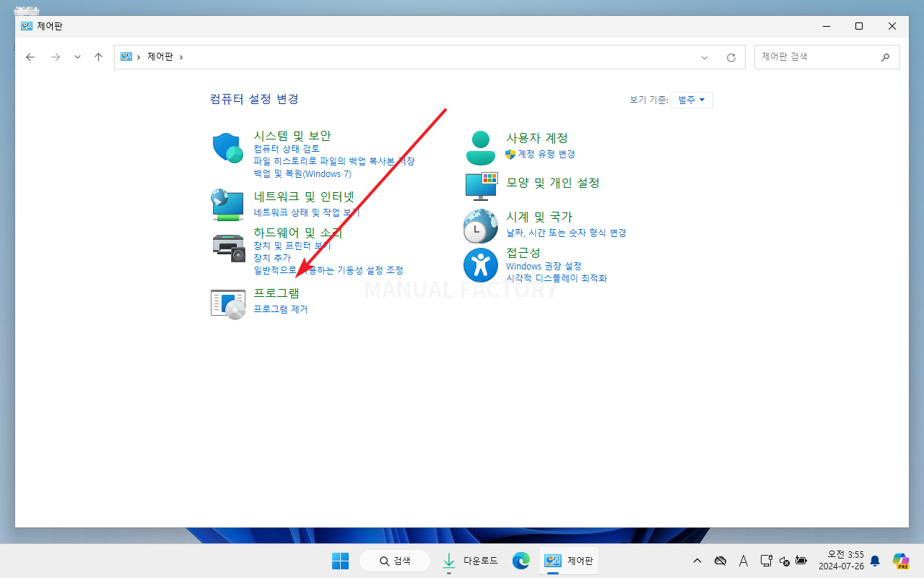Click the 모양 및 개인 설정 monitor icon

click(x=481, y=186)
